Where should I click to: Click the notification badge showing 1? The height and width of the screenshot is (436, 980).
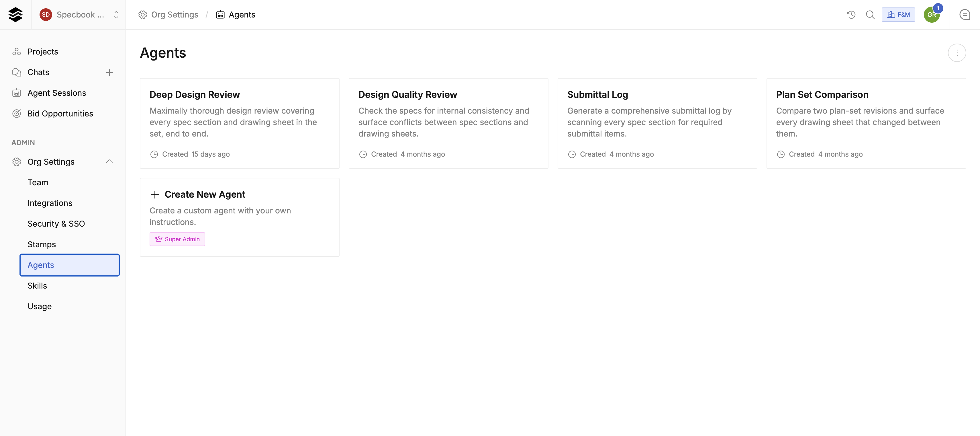(x=938, y=8)
